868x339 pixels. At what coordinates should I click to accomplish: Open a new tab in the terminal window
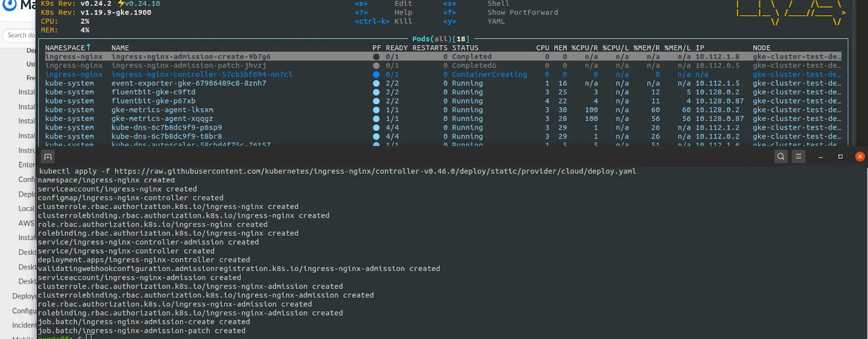(48, 157)
